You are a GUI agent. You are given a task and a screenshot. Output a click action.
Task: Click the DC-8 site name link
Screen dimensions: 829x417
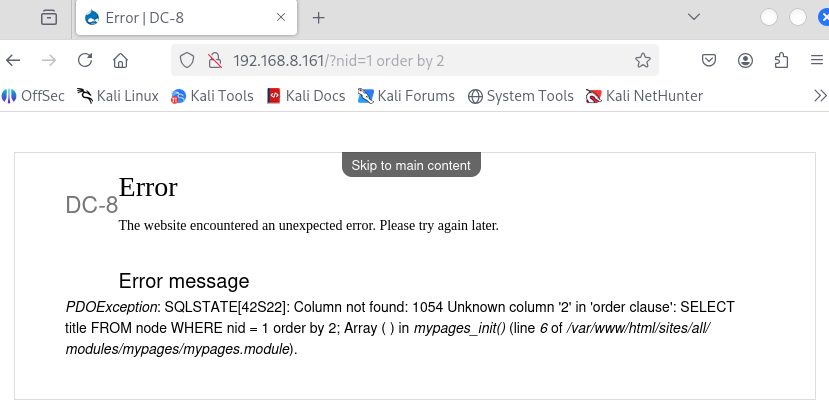click(92, 206)
